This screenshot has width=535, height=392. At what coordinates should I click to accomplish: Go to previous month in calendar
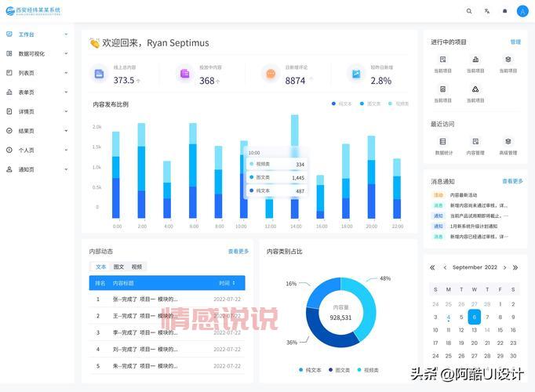tap(445, 267)
